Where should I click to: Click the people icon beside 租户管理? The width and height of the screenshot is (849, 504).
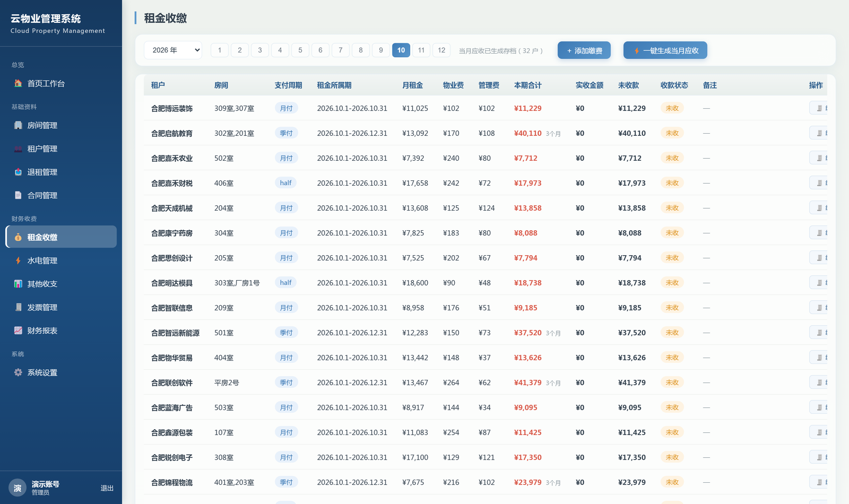[x=18, y=149]
